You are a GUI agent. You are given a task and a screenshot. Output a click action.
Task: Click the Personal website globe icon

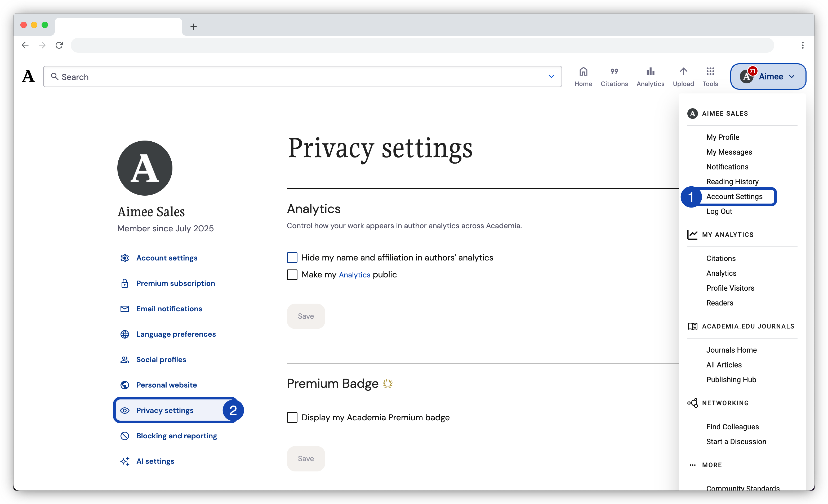click(125, 385)
